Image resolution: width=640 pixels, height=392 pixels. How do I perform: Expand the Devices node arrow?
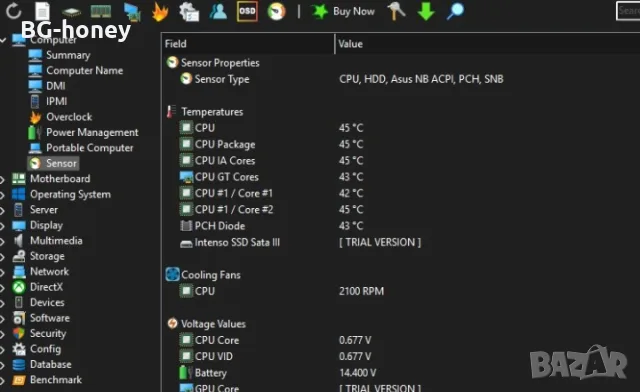coord(3,303)
